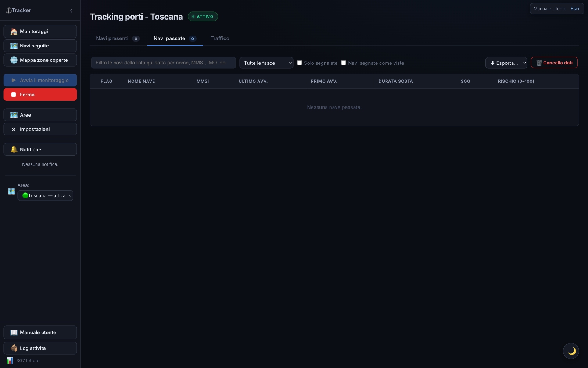Viewport: 588px width, 368px height.
Task: Open the Esporta... dropdown
Action: click(x=506, y=63)
